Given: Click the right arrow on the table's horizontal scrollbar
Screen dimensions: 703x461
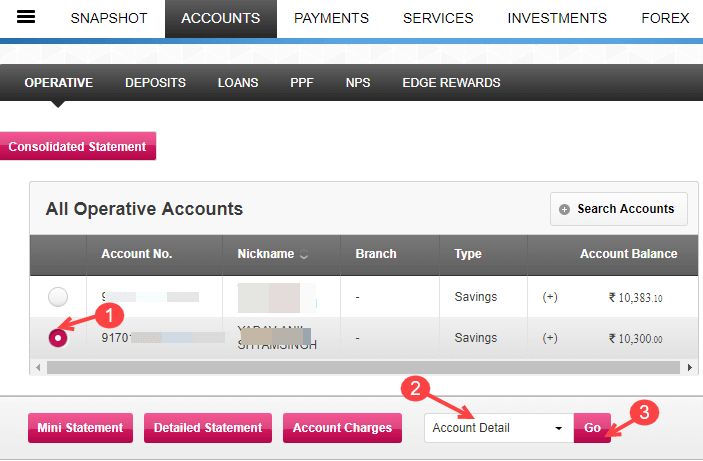Looking at the screenshot, I should (690, 368).
